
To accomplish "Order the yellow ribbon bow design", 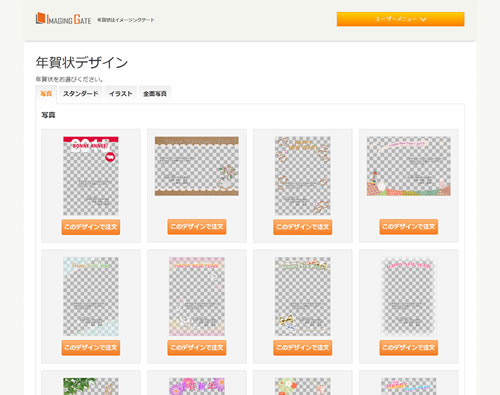I will [303, 348].
